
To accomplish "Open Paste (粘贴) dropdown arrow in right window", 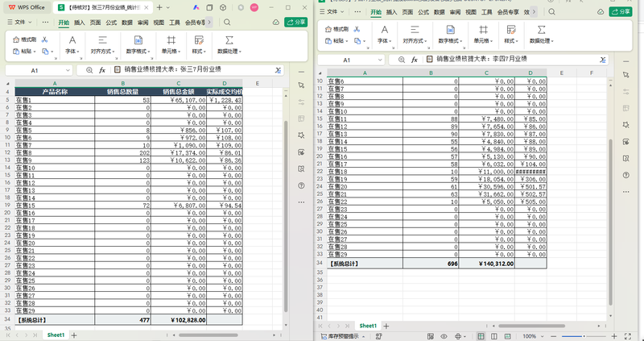I will pyautogui.click(x=347, y=41).
